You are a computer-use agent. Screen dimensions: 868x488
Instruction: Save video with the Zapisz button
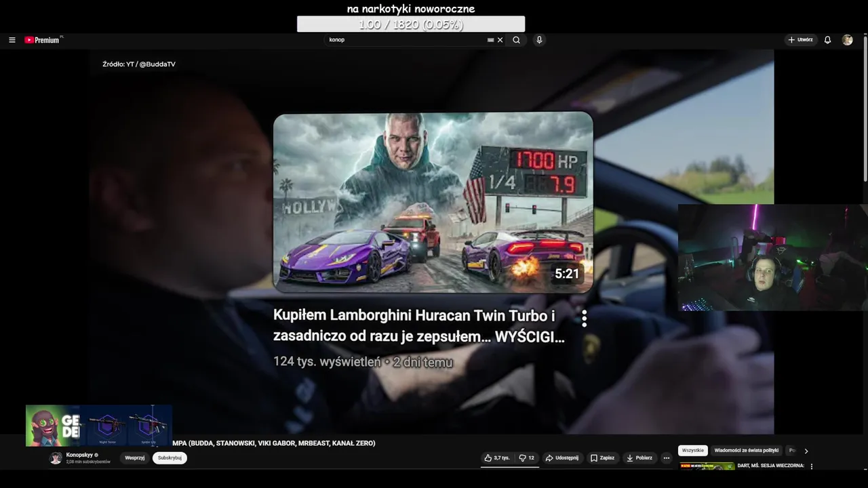point(602,458)
